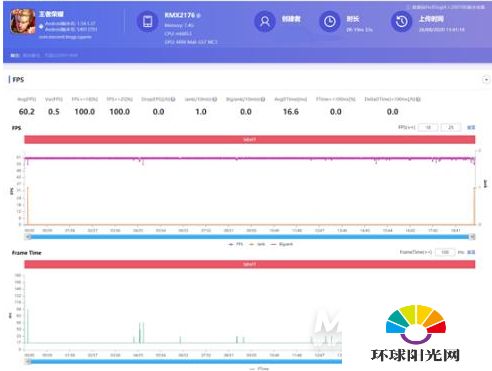Screen dimensions: 492x371
Task: Toggle the Jank series in chart legend
Action: 257,244
